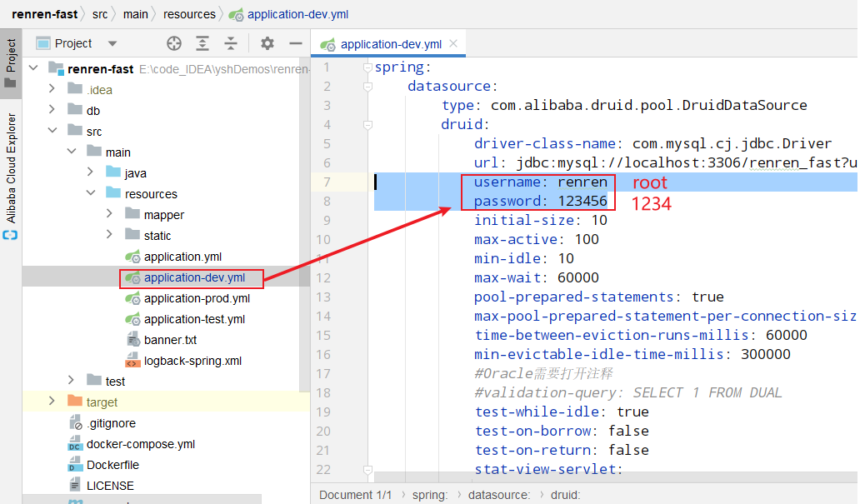This screenshot has height=504, width=865.
Task: Hide the Project panel with minus icon
Action: [296, 43]
